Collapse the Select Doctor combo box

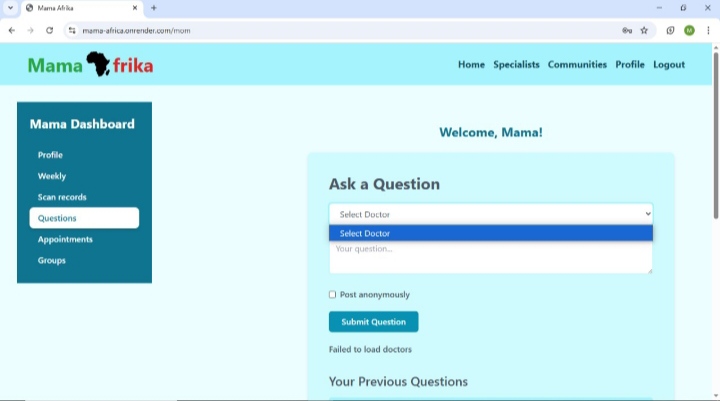point(490,214)
